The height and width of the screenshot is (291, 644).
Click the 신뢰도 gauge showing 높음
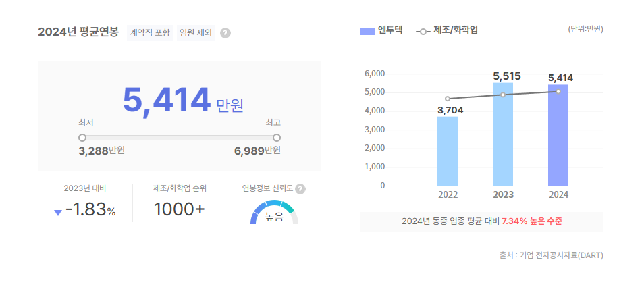(274, 213)
